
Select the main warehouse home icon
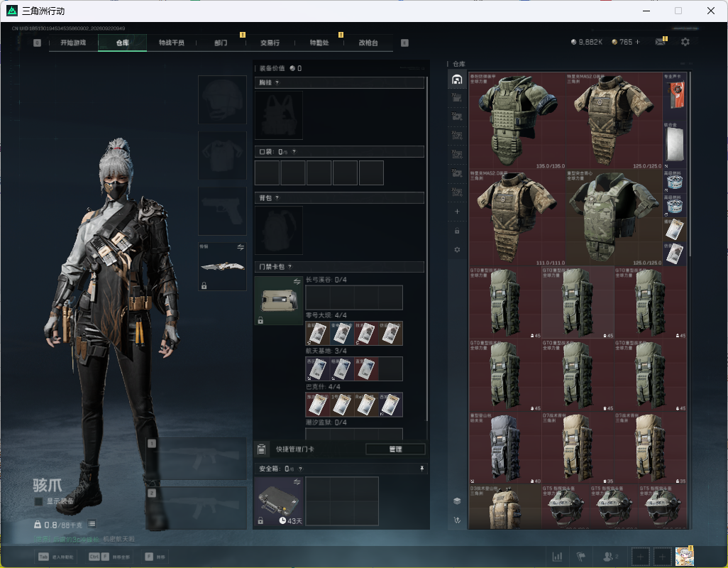457,80
